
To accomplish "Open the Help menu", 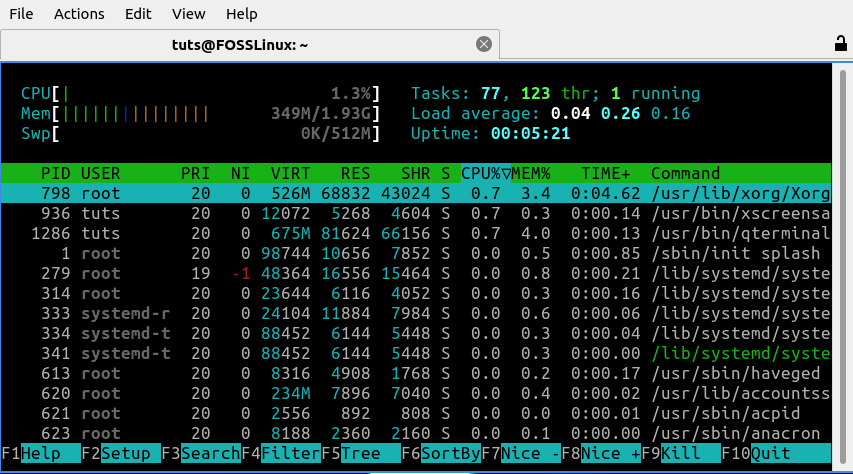I will (x=242, y=14).
